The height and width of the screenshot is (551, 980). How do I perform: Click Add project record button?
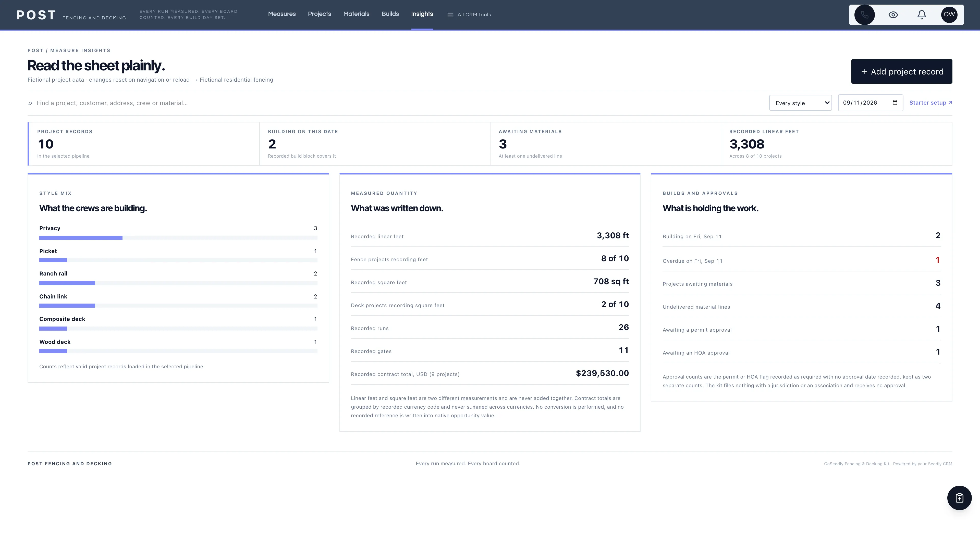tap(902, 71)
